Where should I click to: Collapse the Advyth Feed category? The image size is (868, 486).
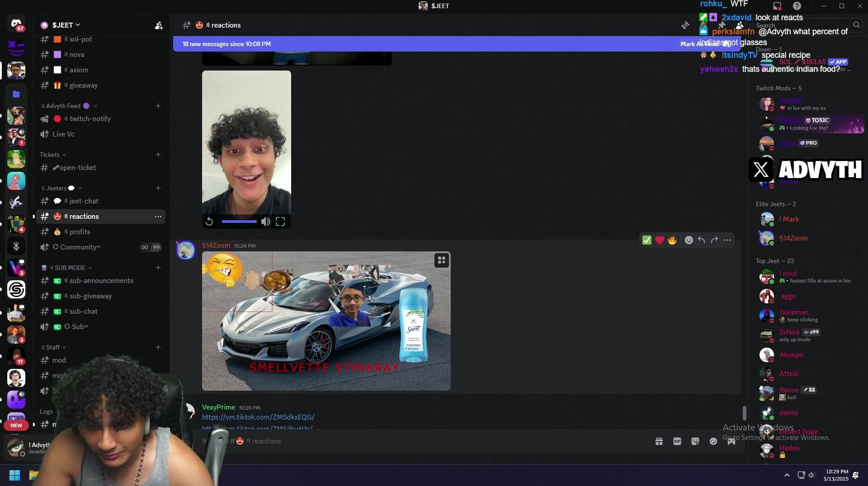coord(69,106)
